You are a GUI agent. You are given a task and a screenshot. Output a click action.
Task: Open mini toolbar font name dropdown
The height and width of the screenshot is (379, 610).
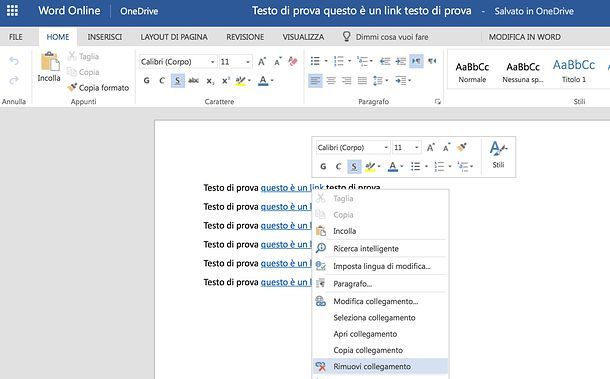[386, 147]
